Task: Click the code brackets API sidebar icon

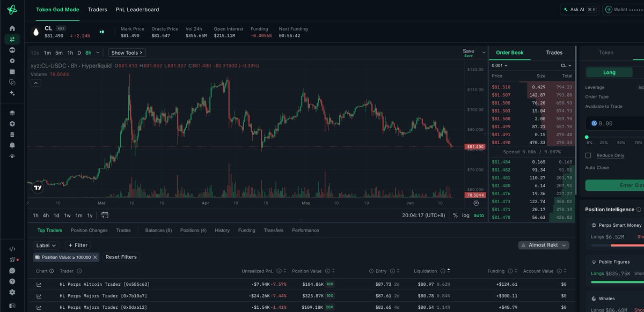Action: point(12,249)
